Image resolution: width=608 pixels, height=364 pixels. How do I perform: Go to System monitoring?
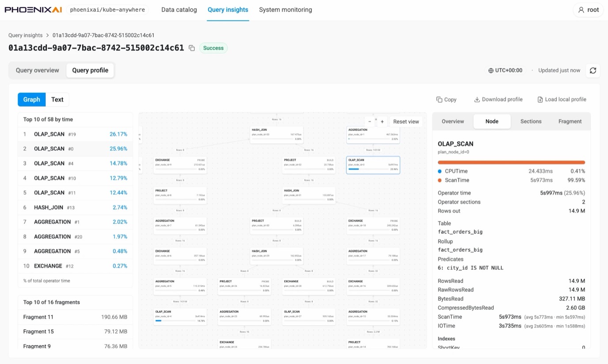[x=285, y=10]
